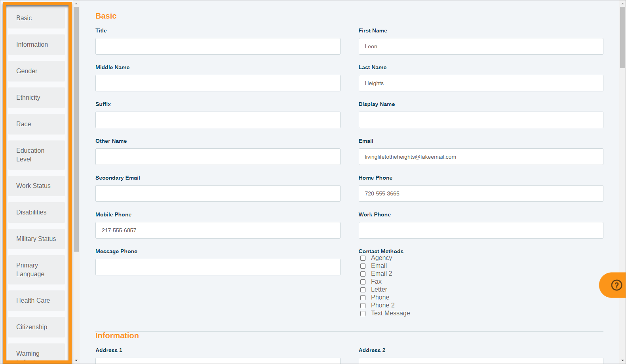Focus the Secondary Email field
Screen dimensions: 626x364
point(218,193)
